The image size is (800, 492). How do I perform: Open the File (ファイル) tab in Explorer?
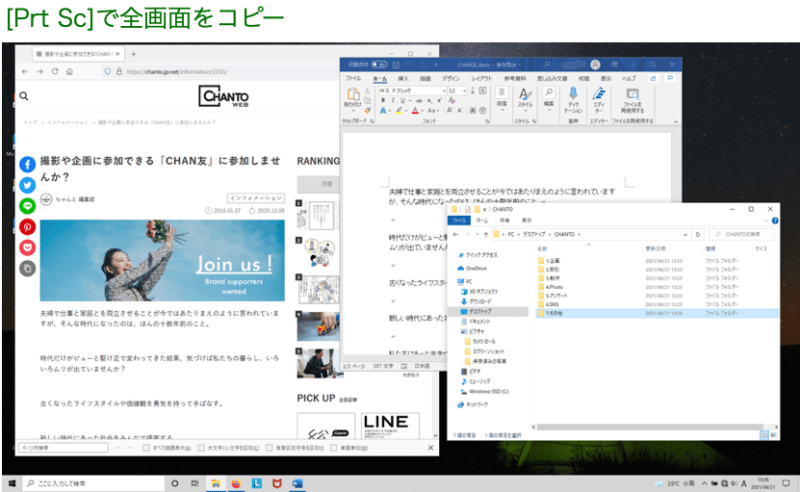point(459,219)
